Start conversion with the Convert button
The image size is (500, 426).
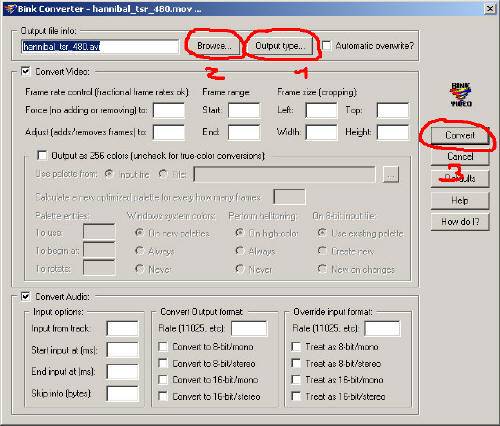[460, 135]
